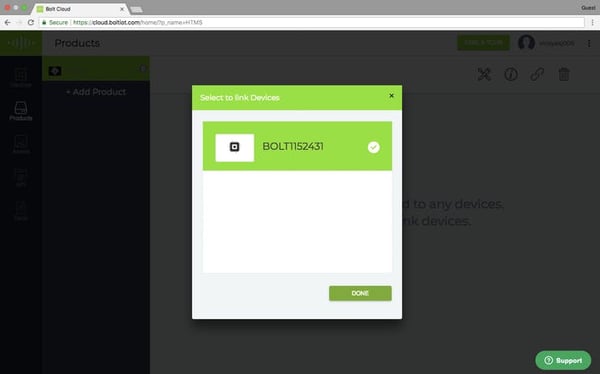Open the Devices sidebar section
The height and width of the screenshot is (374, 600).
[21, 78]
